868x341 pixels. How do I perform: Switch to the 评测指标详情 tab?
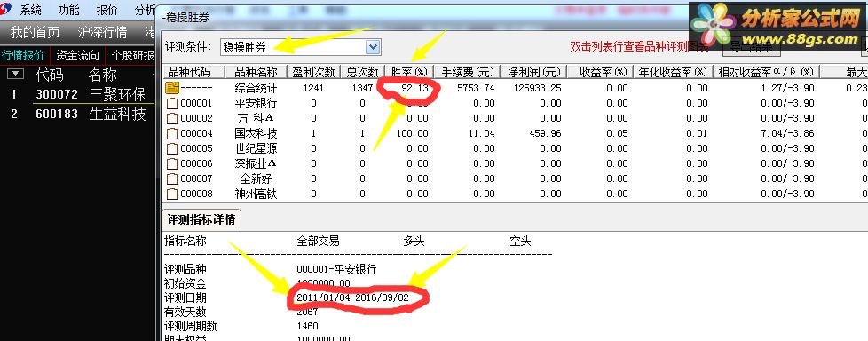tap(201, 219)
